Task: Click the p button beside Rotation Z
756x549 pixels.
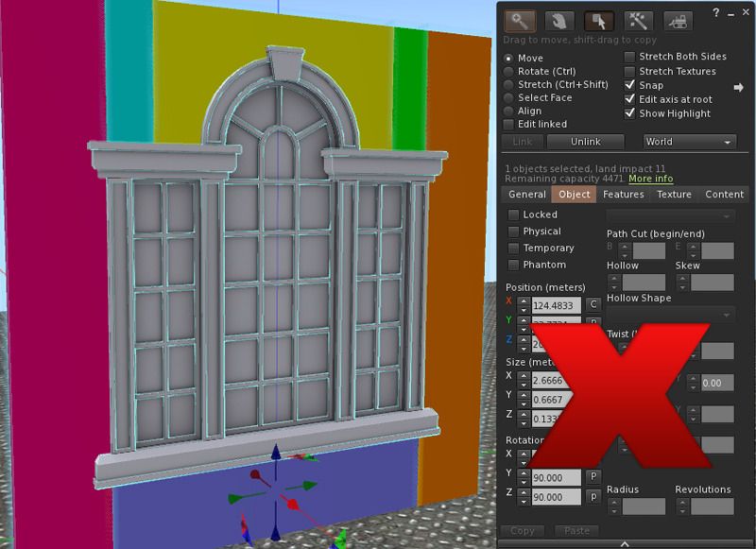Action: [x=593, y=496]
